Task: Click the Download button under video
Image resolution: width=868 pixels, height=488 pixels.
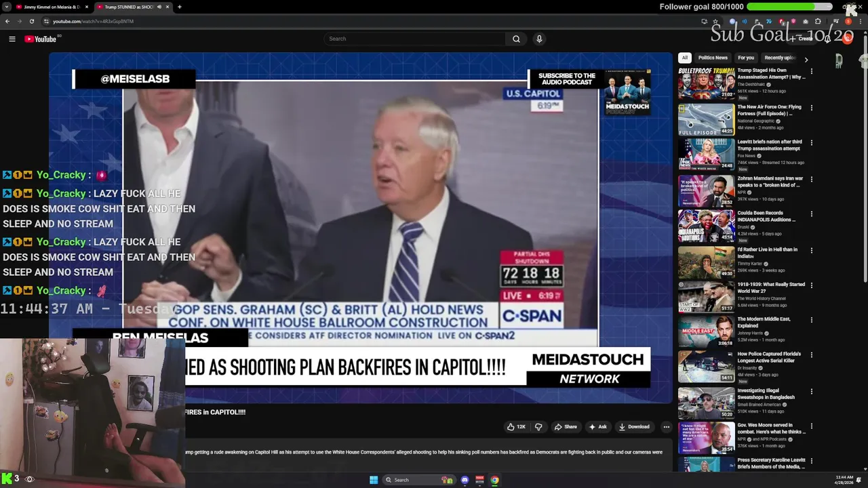Action: tap(634, 427)
